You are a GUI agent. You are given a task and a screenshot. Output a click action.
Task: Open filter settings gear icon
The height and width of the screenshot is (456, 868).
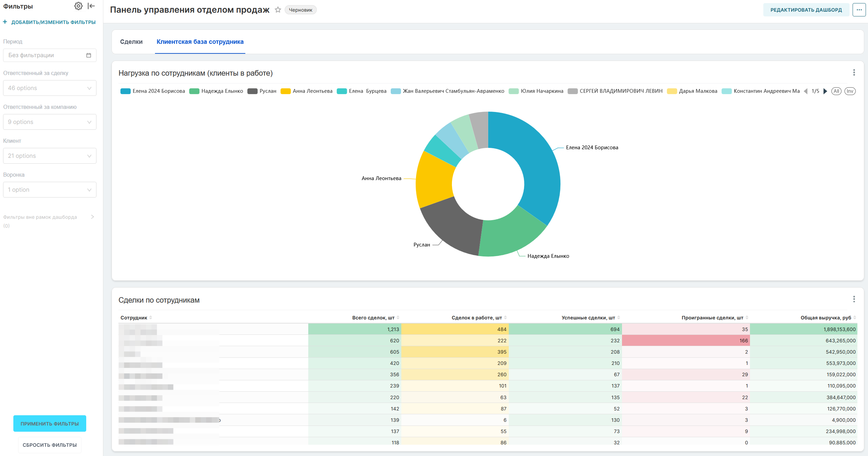coord(78,6)
